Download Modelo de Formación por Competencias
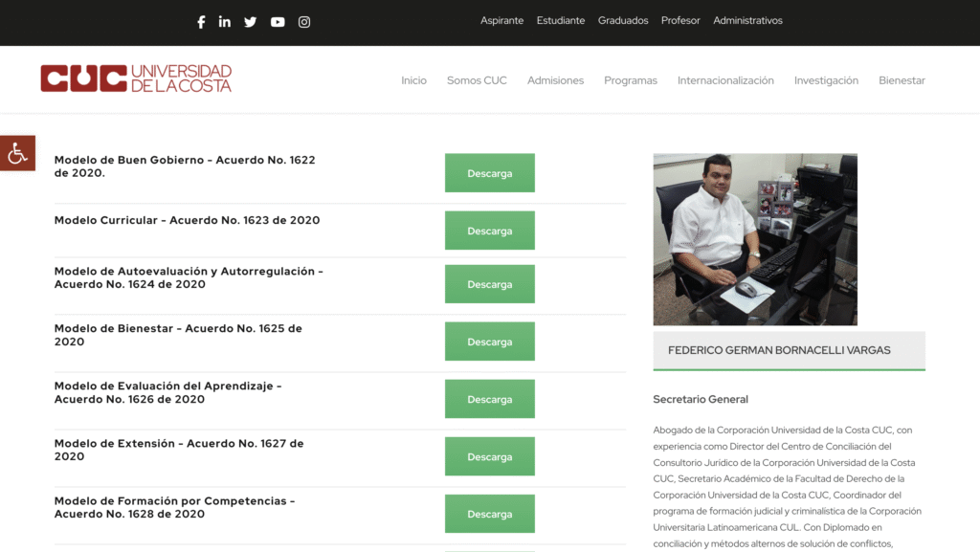This screenshot has height=552, width=980. pos(489,514)
